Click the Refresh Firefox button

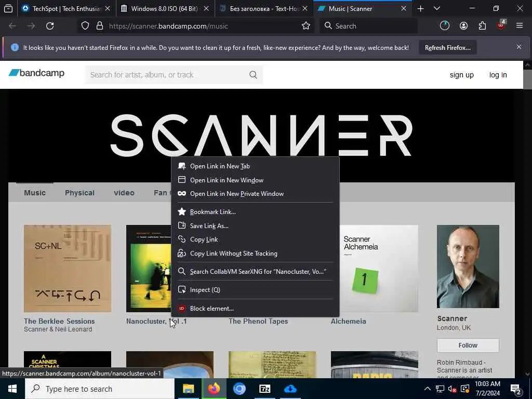447,48
